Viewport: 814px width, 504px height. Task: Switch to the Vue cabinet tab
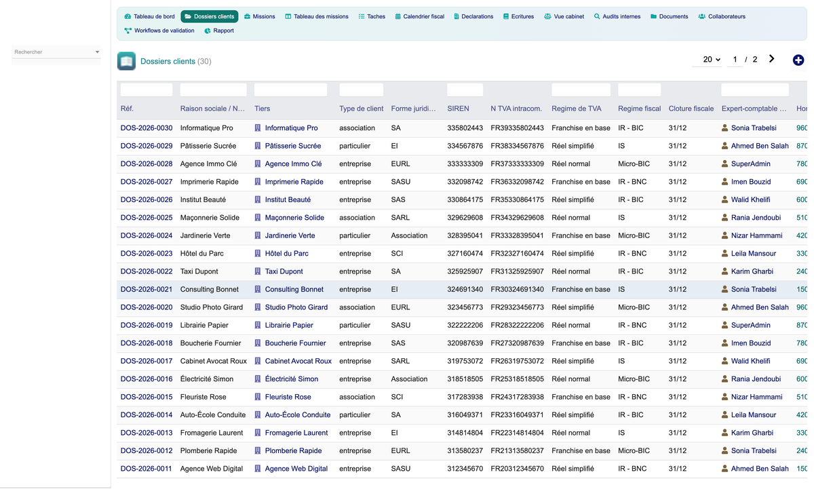[x=564, y=16]
